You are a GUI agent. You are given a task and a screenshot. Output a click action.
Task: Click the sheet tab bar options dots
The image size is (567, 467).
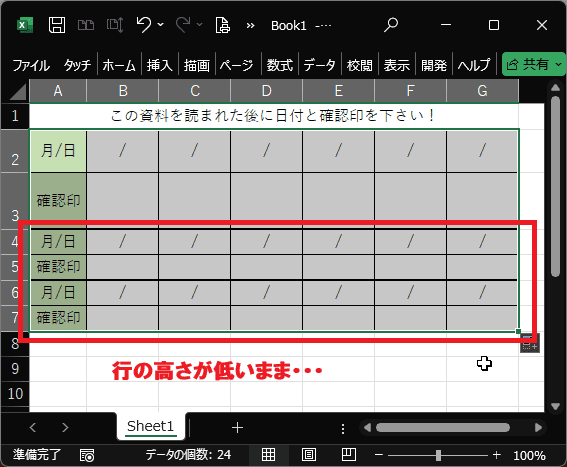(343, 429)
